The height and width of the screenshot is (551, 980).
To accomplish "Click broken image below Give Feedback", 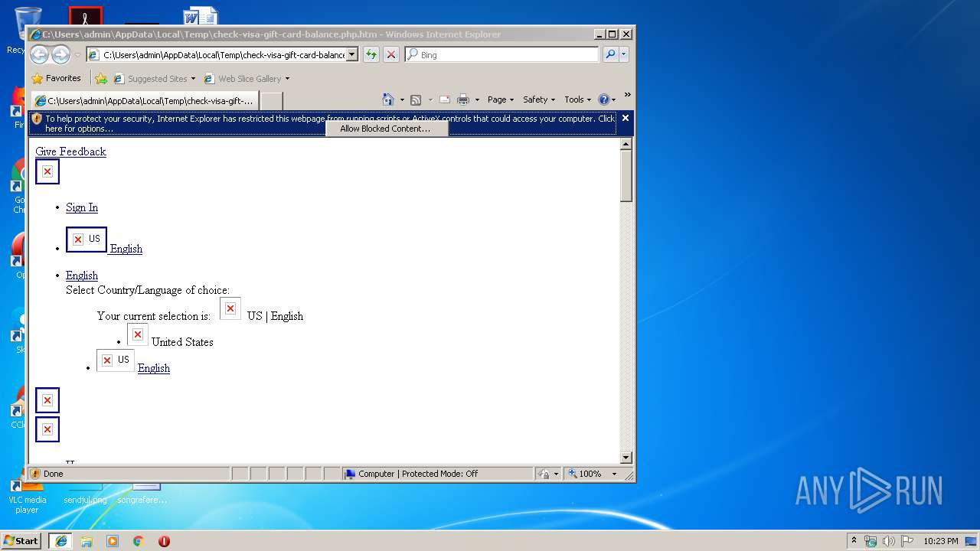I will pyautogui.click(x=47, y=171).
